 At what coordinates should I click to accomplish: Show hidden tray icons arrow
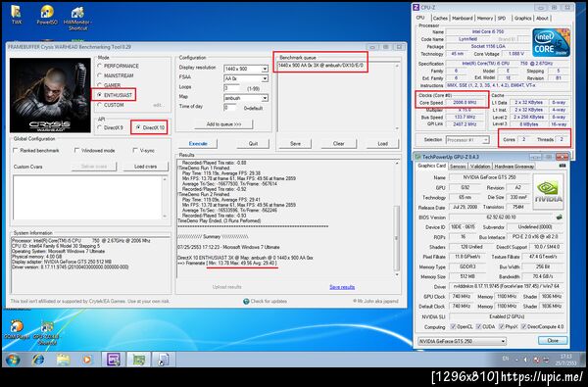516,360
